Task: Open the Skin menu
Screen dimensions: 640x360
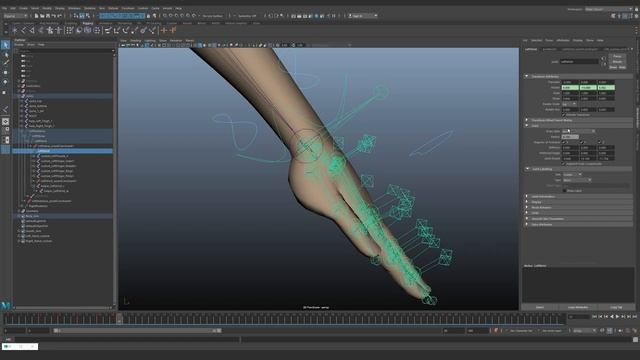Action: (102, 8)
